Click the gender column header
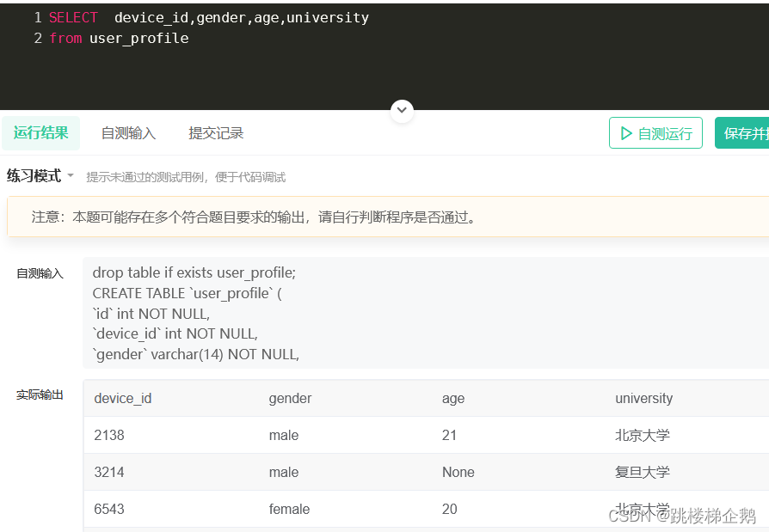The width and height of the screenshot is (769, 532). click(290, 399)
